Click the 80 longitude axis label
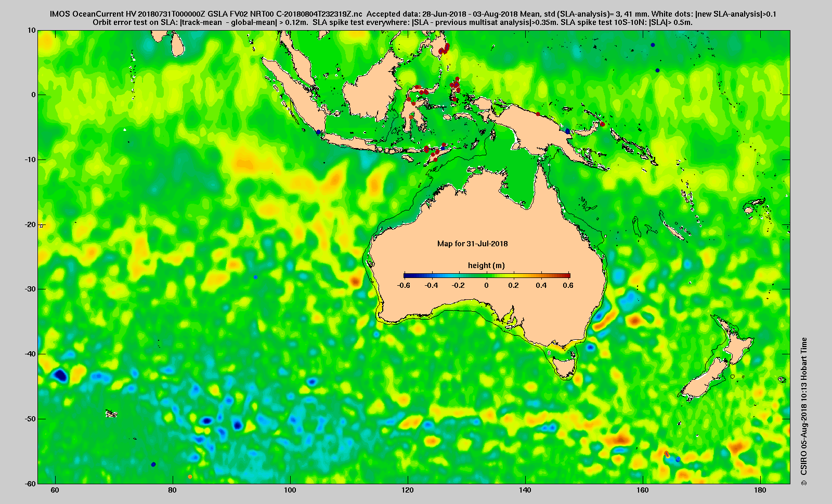 coord(172,490)
